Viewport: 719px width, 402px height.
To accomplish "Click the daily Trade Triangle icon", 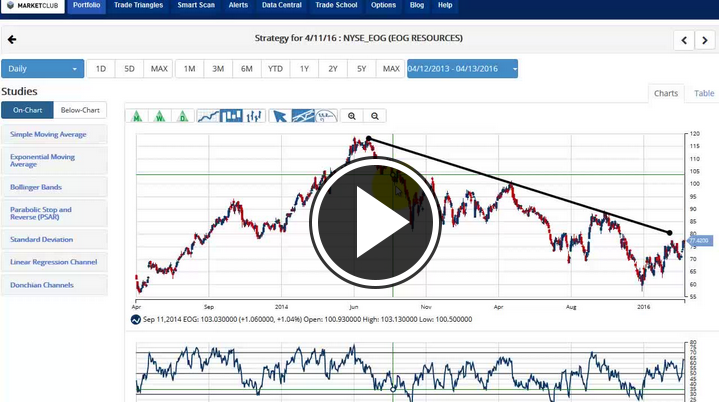I will click(182, 116).
